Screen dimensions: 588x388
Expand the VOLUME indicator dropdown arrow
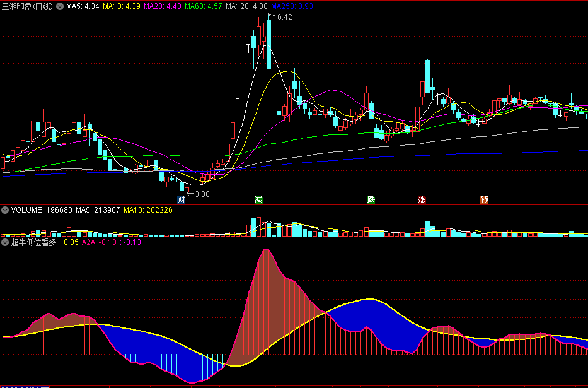point(5,210)
